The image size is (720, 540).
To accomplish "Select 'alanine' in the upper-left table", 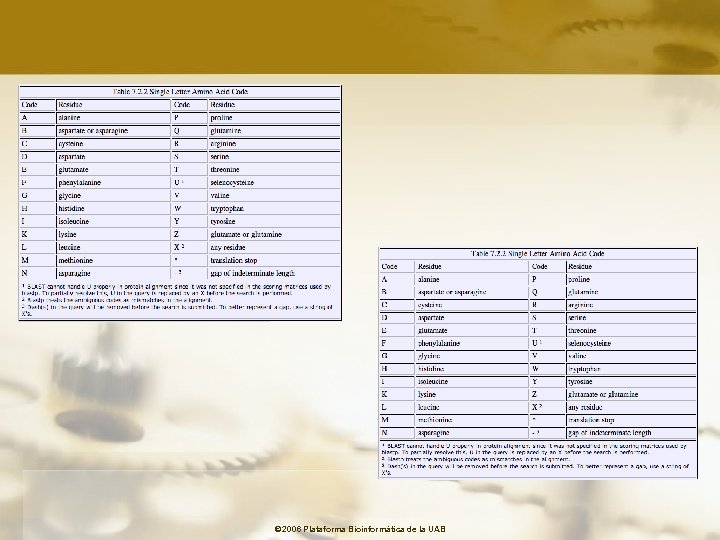I will (69, 118).
